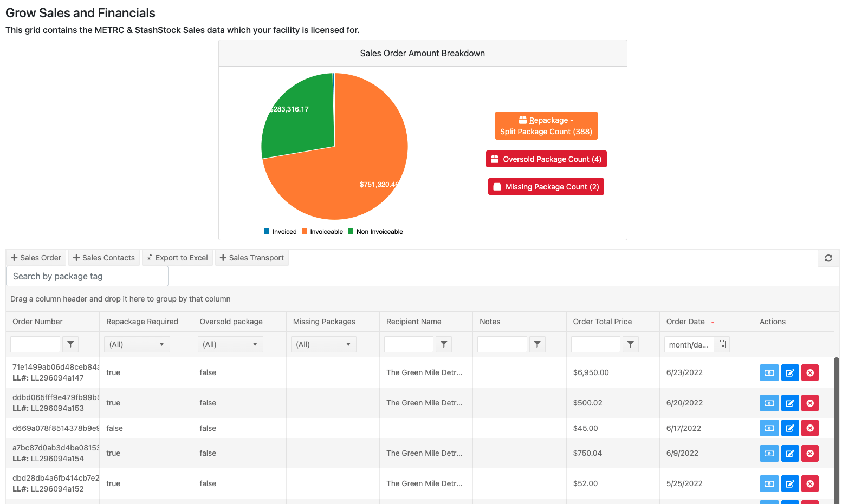Select order LL296094a153 cell
The width and height of the screenshot is (842, 504).
tap(53, 403)
